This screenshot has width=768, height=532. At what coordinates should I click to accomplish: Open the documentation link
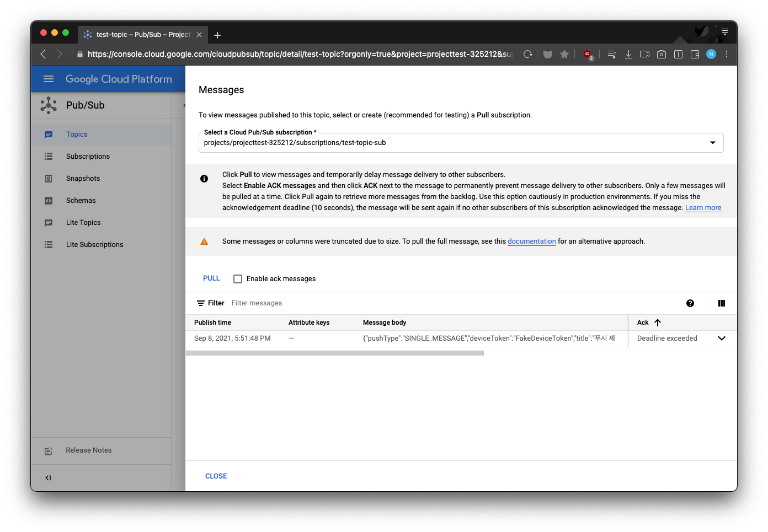click(532, 241)
